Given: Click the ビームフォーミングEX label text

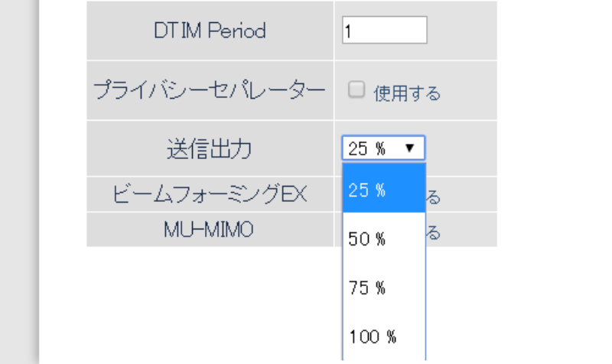Looking at the screenshot, I should (210, 194).
